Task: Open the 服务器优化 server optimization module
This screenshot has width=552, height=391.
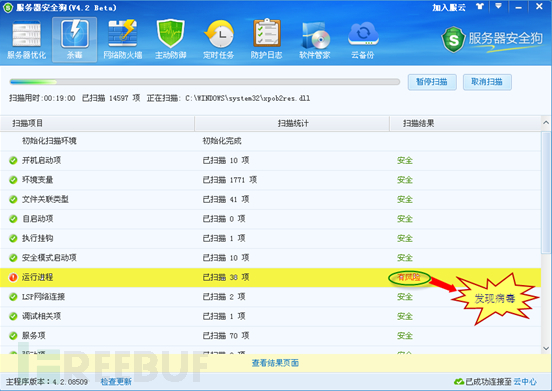Action: pos(26,39)
